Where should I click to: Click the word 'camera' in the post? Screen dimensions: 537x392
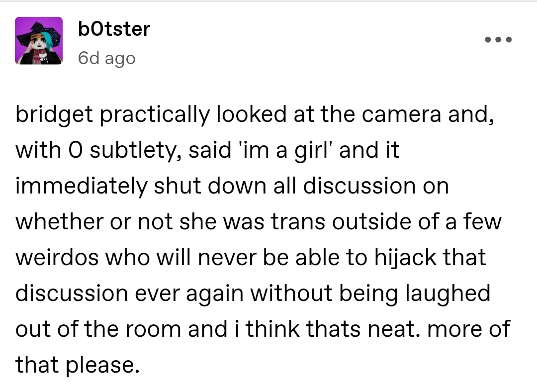point(401,115)
